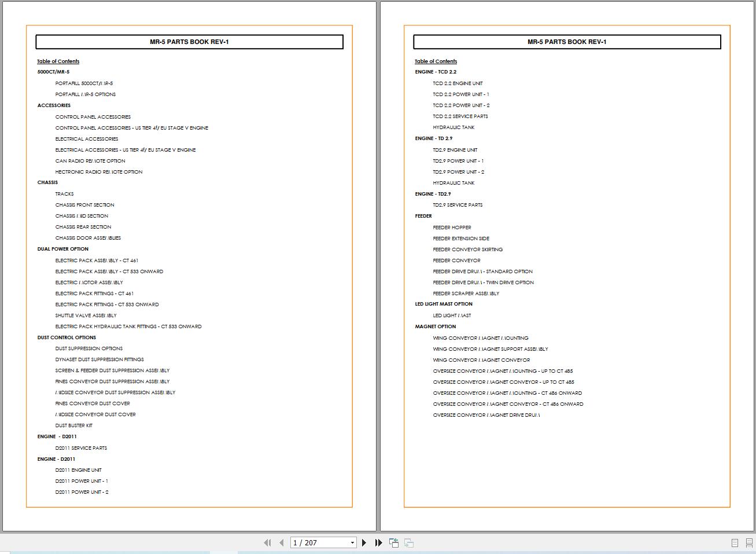Select the CONTROL PANEL ACCESSORIES entry without engine suffix

click(93, 117)
